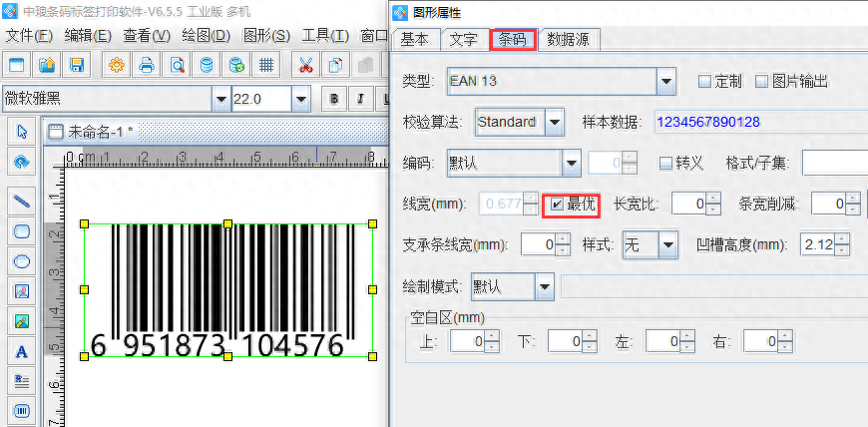Toggle the grid lines icon
The image size is (868, 427).
coord(266,66)
